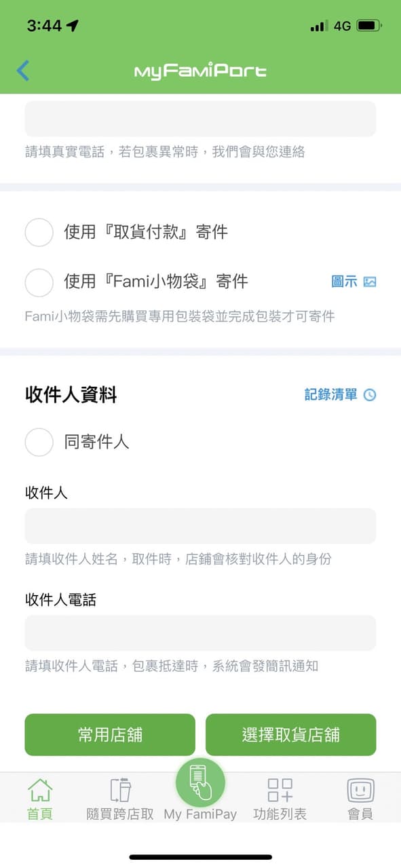Screen dimensions: 401x868
Task: Navigate back using the green chevron arrow
Action: tap(22, 70)
